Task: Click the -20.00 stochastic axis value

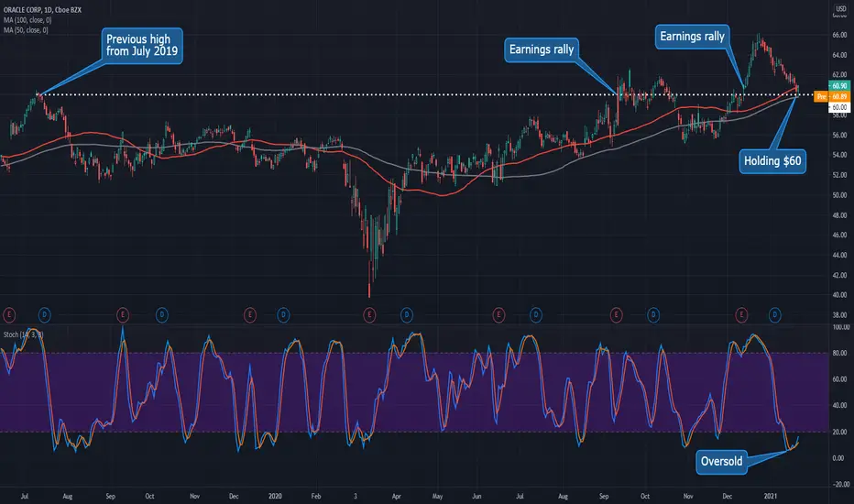Action: pos(840,485)
